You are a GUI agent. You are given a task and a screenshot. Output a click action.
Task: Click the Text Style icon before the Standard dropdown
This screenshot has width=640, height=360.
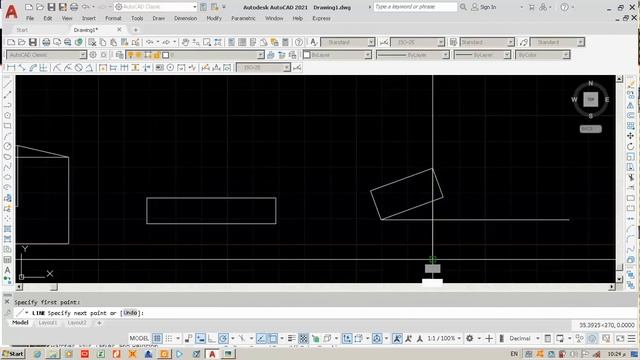pos(313,42)
